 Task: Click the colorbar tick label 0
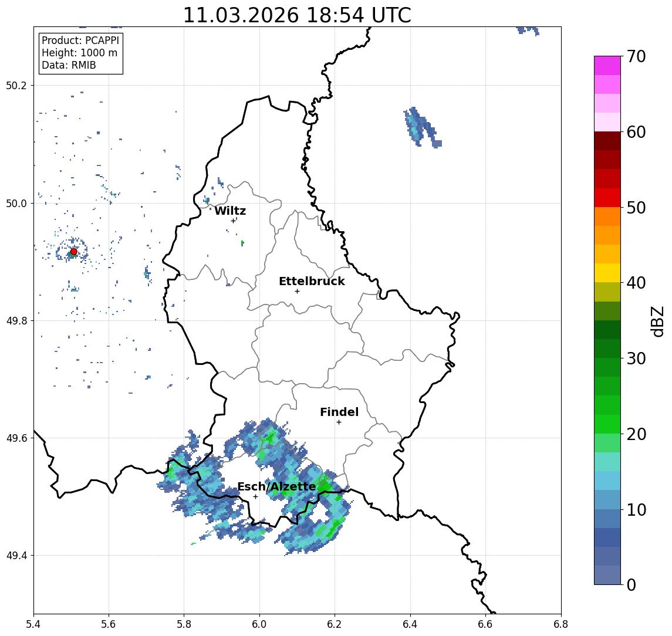point(632,584)
